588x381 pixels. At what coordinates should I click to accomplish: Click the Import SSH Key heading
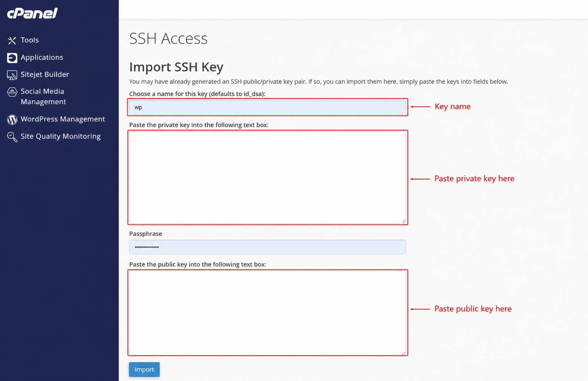click(176, 67)
